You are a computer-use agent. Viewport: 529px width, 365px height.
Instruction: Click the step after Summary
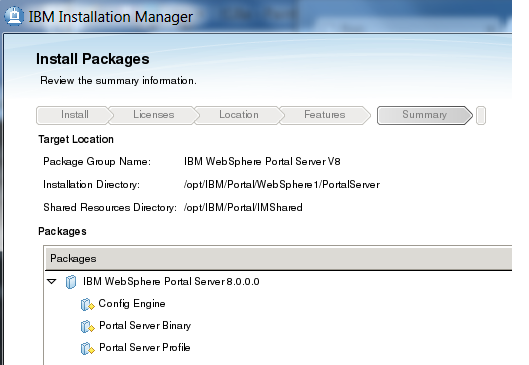tap(481, 115)
